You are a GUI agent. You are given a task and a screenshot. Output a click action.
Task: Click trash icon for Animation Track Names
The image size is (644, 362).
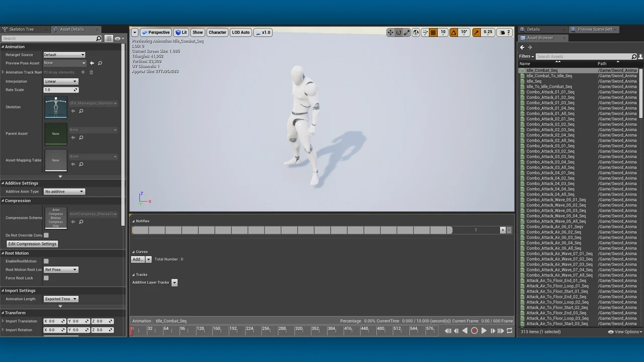(x=91, y=72)
